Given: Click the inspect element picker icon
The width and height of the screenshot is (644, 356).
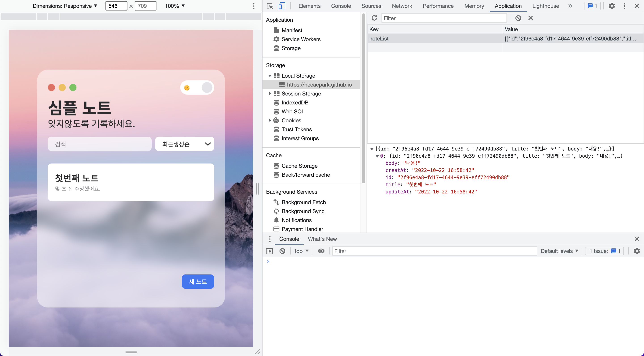Looking at the screenshot, I should tap(270, 6).
